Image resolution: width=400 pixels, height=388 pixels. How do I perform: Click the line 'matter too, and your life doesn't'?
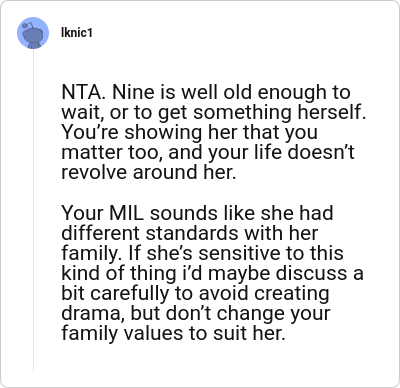208,152
